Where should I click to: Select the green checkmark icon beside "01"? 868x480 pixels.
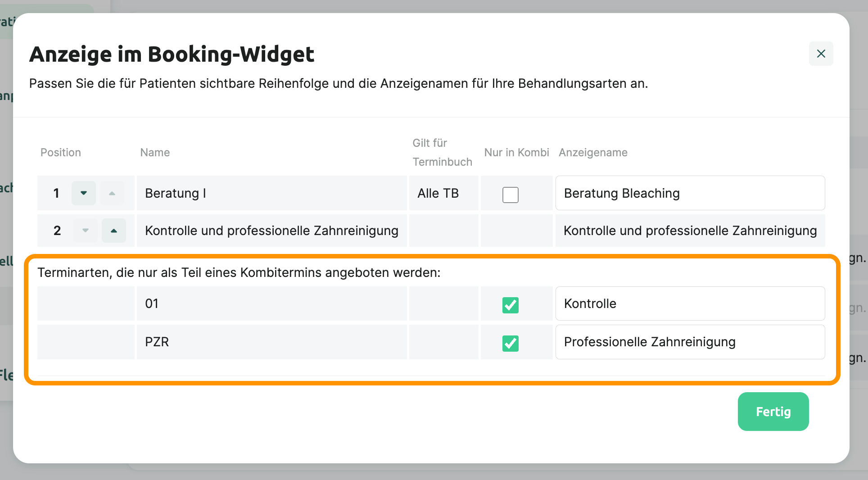coord(510,305)
